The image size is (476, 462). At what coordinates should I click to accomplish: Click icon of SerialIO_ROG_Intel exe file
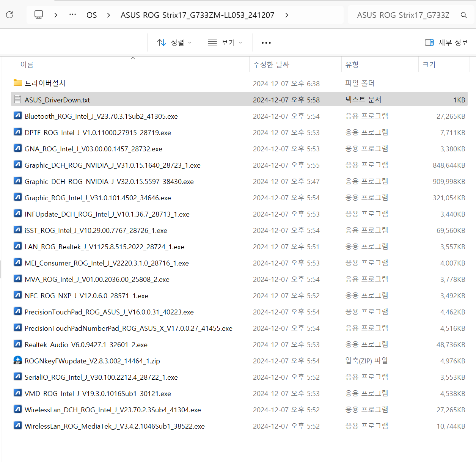pyautogui.click(x=18, y=377)
